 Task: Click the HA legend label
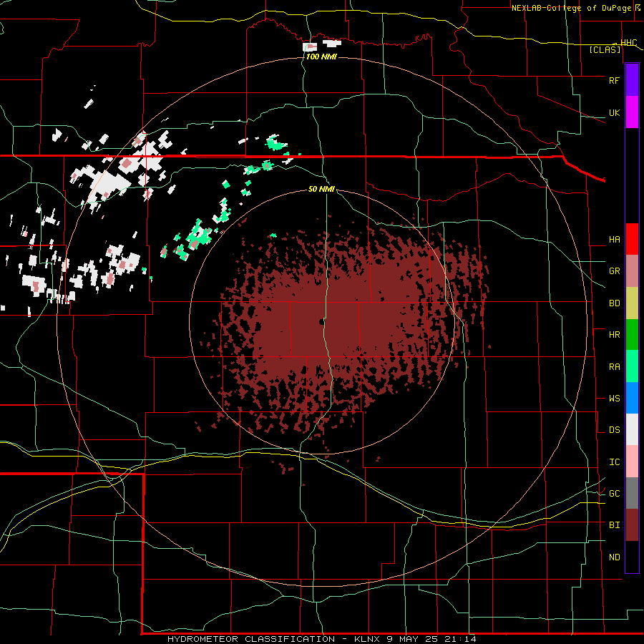click(x=614, y=240)
